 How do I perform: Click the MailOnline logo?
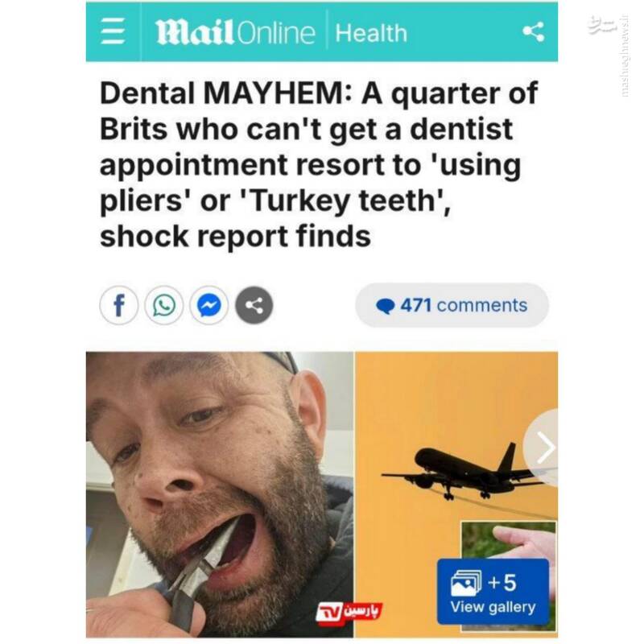click(236, 33)
